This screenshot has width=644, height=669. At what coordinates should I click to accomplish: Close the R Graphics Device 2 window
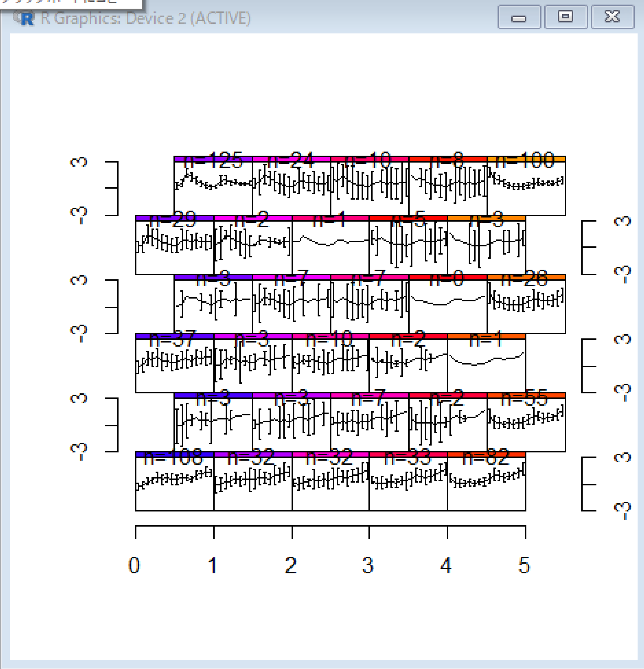(612, 17)
